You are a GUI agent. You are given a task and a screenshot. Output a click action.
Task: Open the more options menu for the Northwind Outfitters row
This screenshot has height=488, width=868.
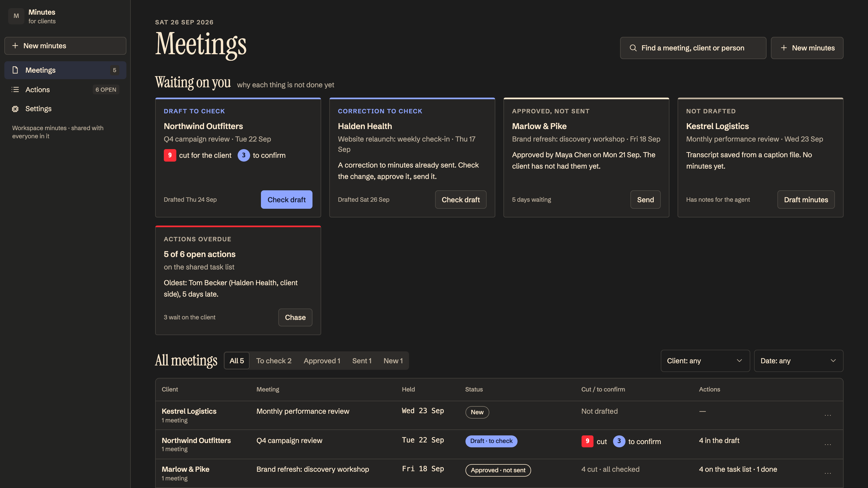[828, 445]
